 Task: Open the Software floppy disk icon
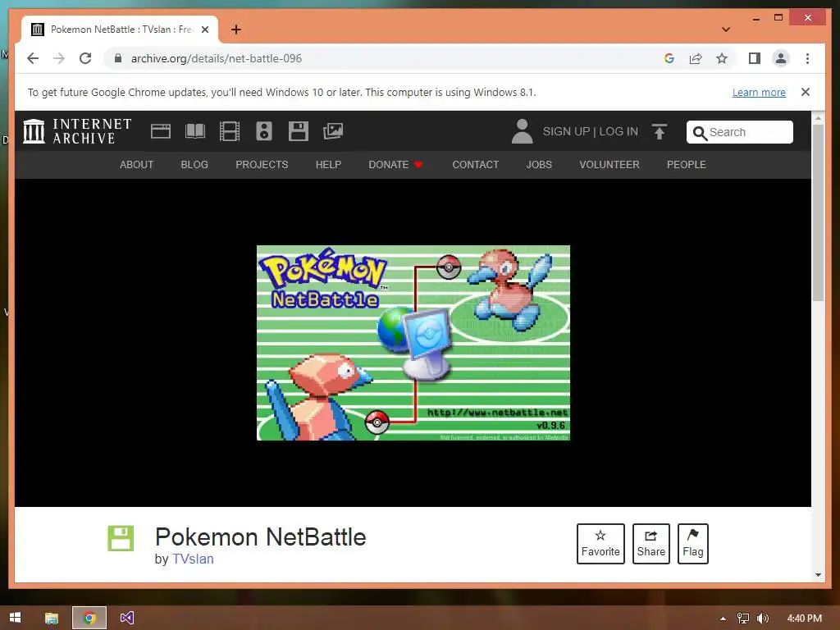coord(299,131)
